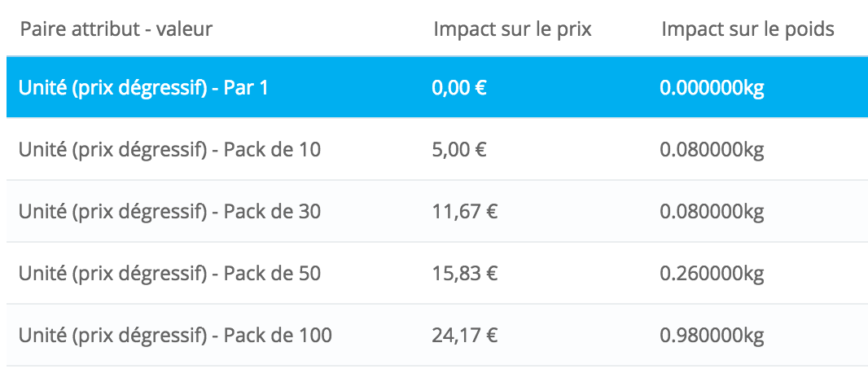Click the 0.260000kg weight cell
868x378 pixels.
(x=712, y=275)
